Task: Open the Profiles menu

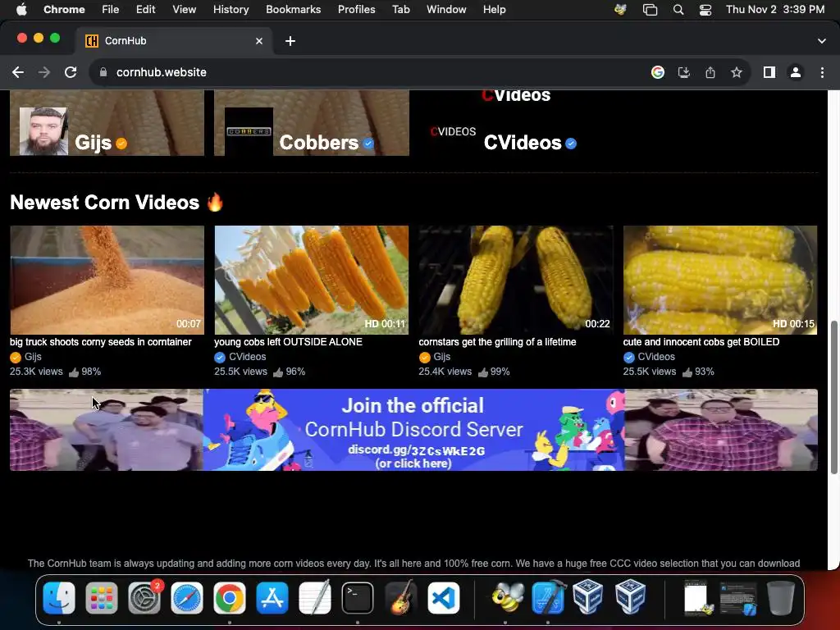Action: 356,10
